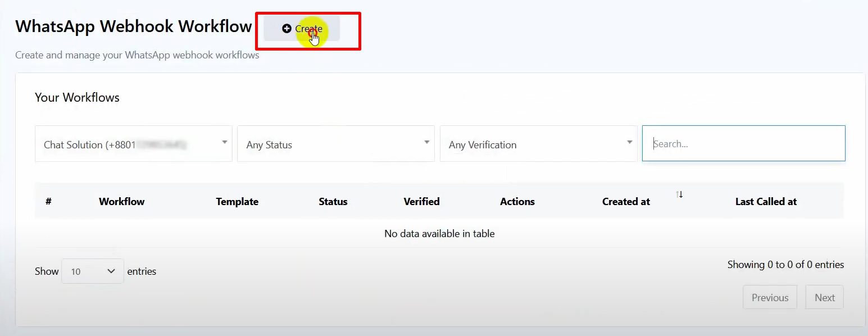Image resolution: width=868 pixels, height=336 pixels.
Task: Click the No data available table row
Action: click(439, 233)
